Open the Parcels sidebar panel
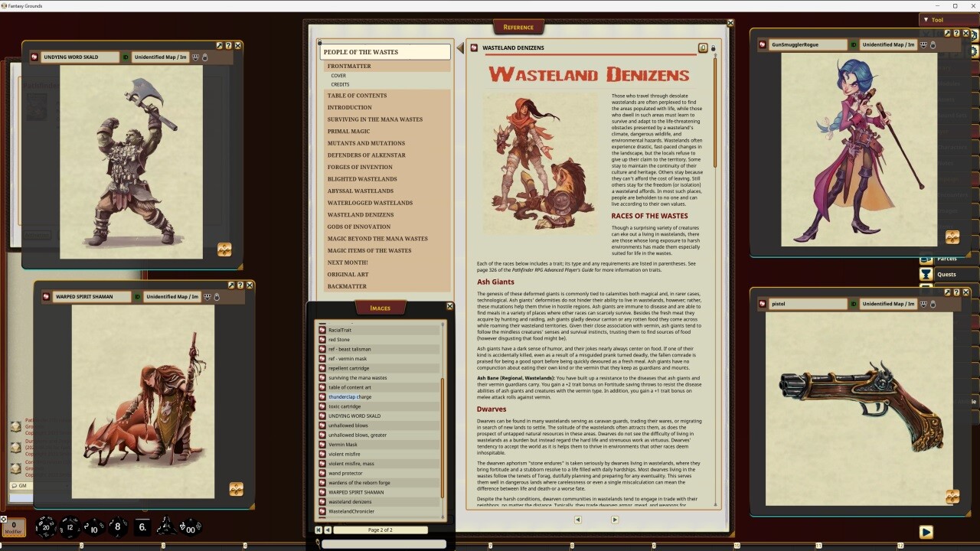The height and width of the screenshot is (551, 980). pyautogui.click(x=946, y=259)
